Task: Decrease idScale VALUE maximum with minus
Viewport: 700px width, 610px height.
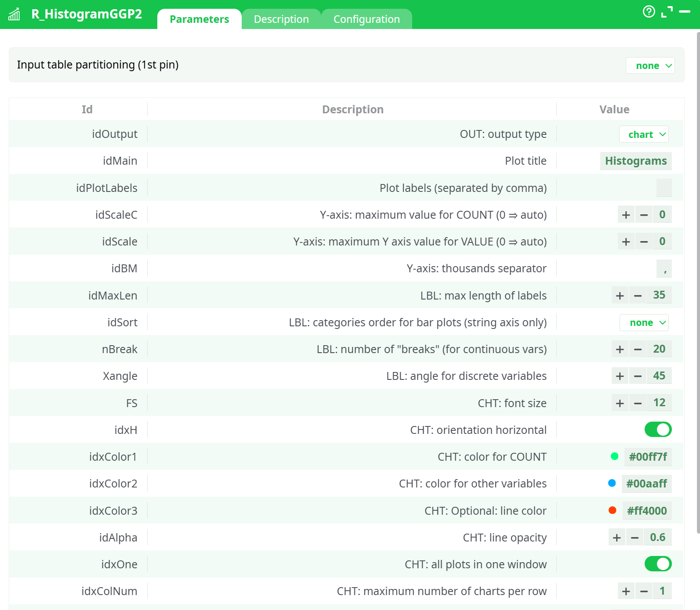Action: [644, 242]
